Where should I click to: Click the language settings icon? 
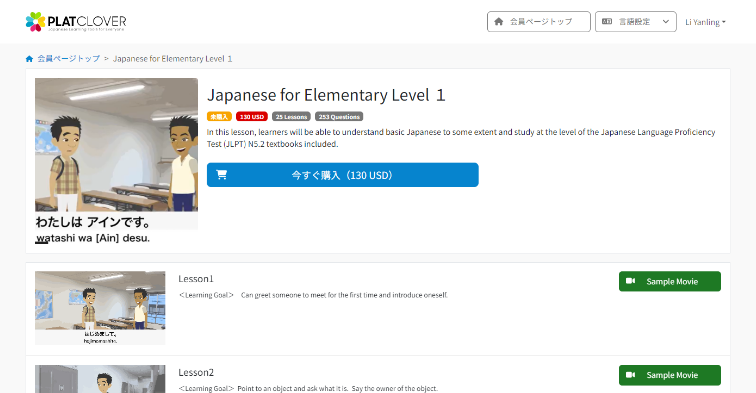pos(607,22)
